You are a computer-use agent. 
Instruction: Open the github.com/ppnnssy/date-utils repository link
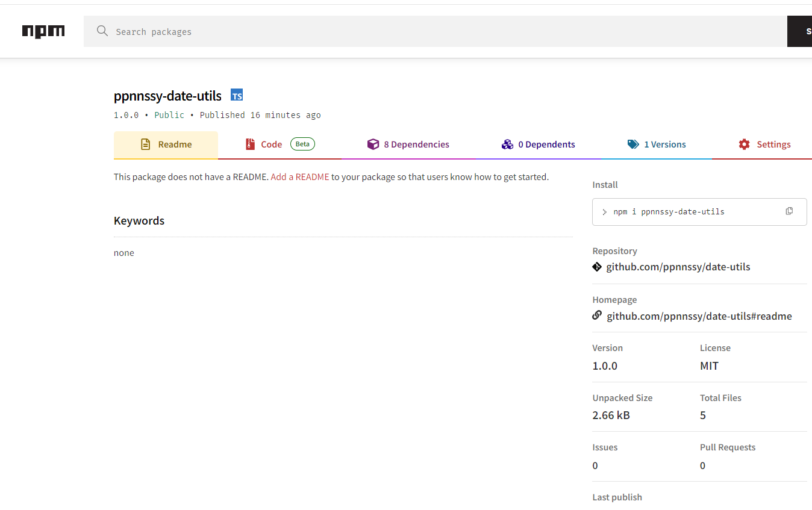(x=678, y=267)
